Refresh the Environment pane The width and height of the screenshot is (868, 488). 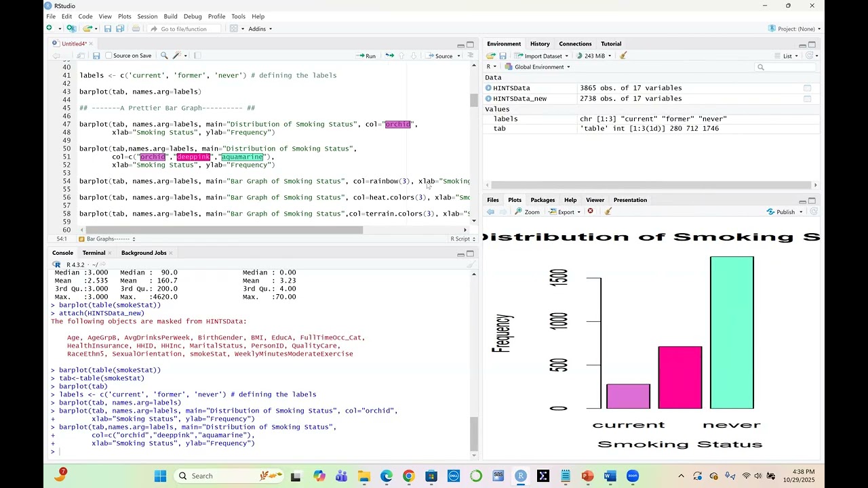[x=810, y=56]
